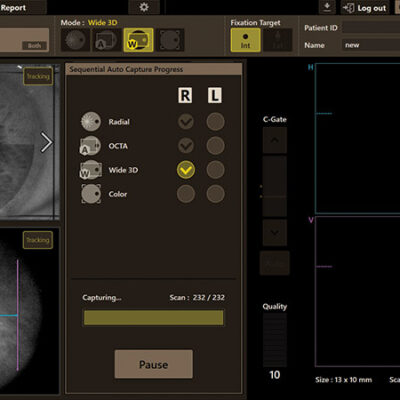Toggle the Color right-eye circle

(x=186, y=194)
